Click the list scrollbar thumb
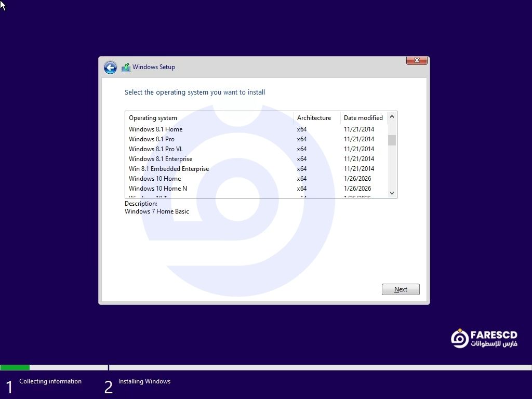The width and height of the screenshot is (532, 399). coord(392,140)
